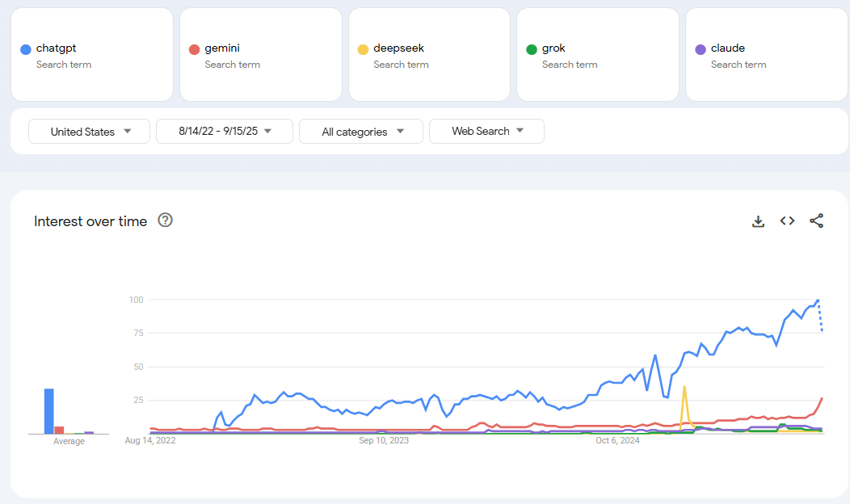Click the red gemini color dot
This screenshot has height=504, width=850.
coord(194,49)
